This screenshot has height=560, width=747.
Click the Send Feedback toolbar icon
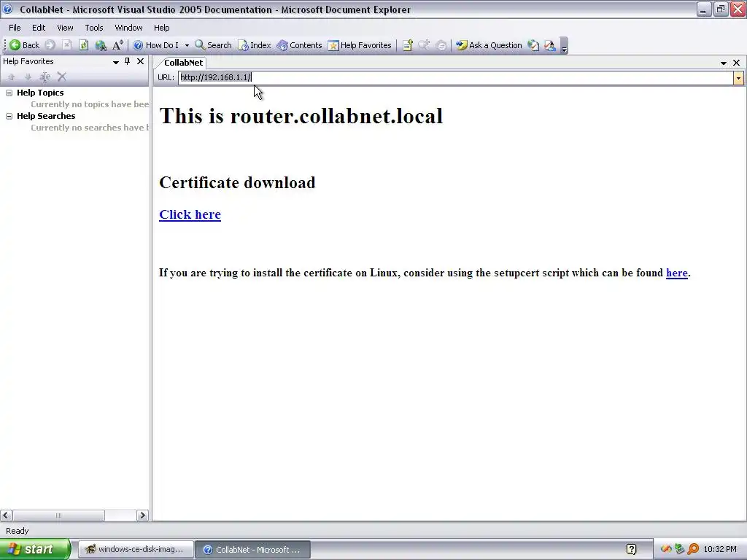550,45
